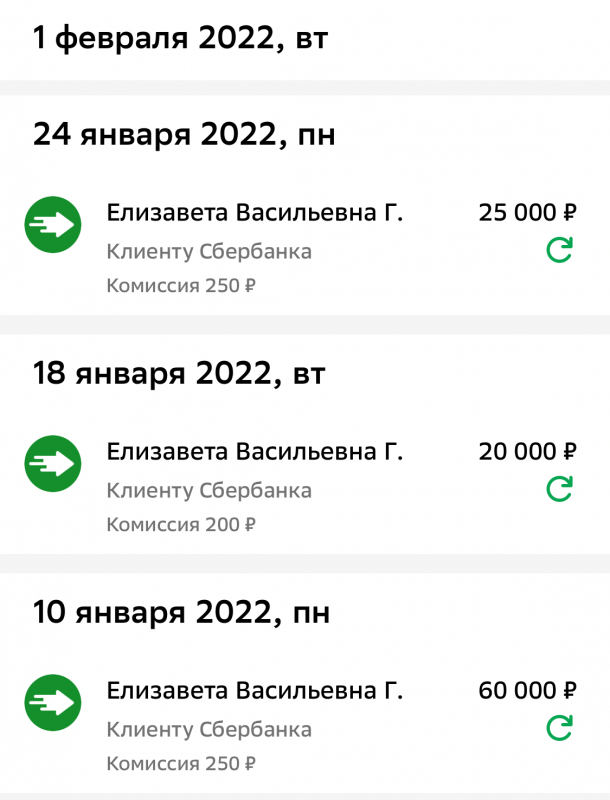Repeat the 60 000 ₽ transfer
This screenshot has width=610, height=800.
[x=559, y=728]
